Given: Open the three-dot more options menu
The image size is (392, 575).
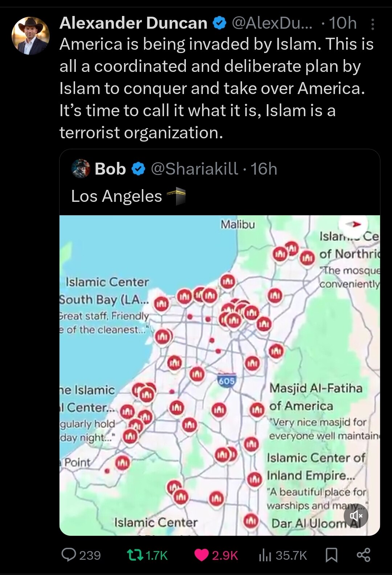Looking at the screenshot, I should point(372,24).
